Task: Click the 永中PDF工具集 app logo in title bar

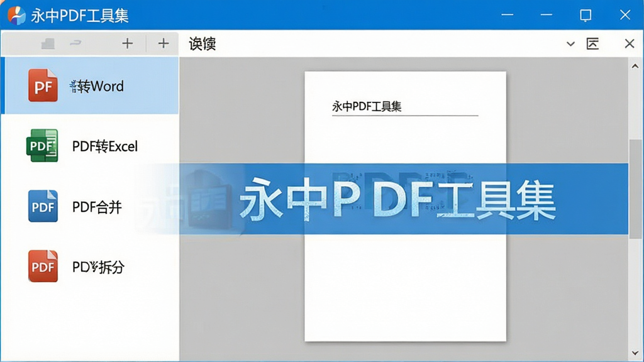Action: [x=16, y=15]
